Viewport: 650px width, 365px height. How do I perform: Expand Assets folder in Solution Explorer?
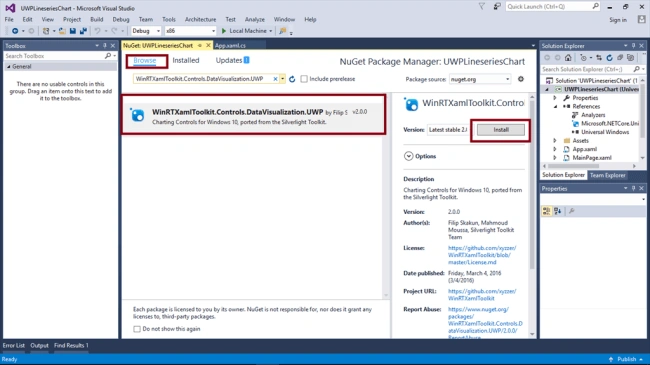[x=555, y=141]
